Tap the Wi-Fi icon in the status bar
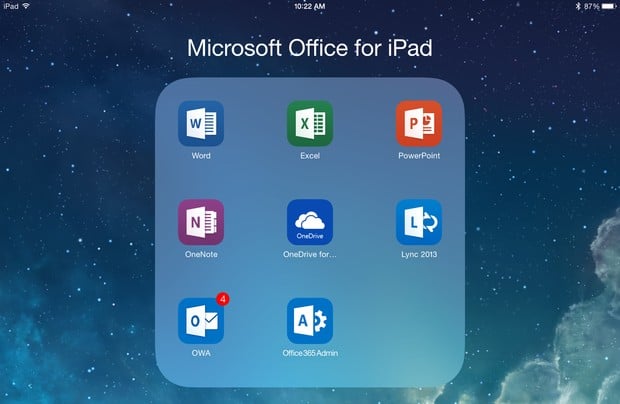The image size is (620, 404). click(x=26, y=6)
